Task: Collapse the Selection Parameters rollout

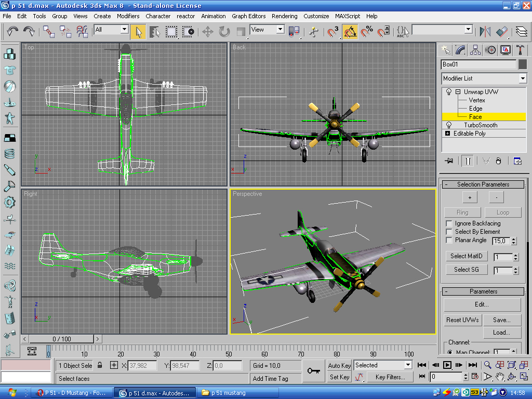Action: [x=483, y=184]
